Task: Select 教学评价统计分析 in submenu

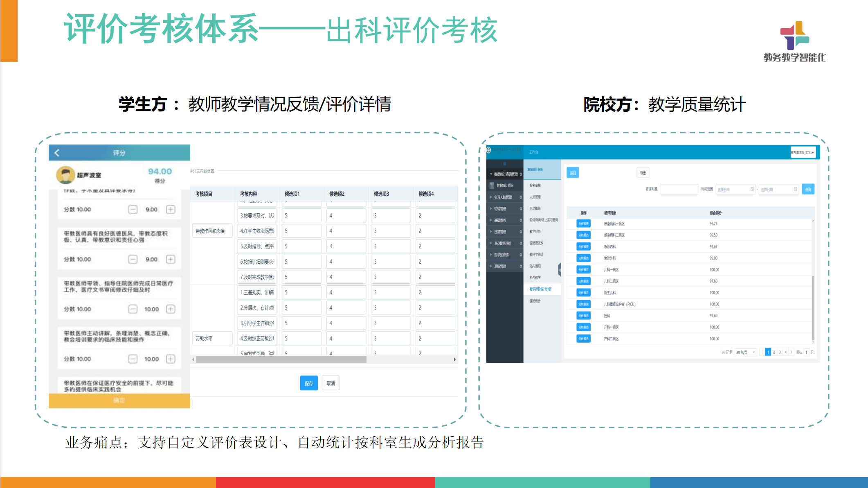Action: [x=540, y=289]
